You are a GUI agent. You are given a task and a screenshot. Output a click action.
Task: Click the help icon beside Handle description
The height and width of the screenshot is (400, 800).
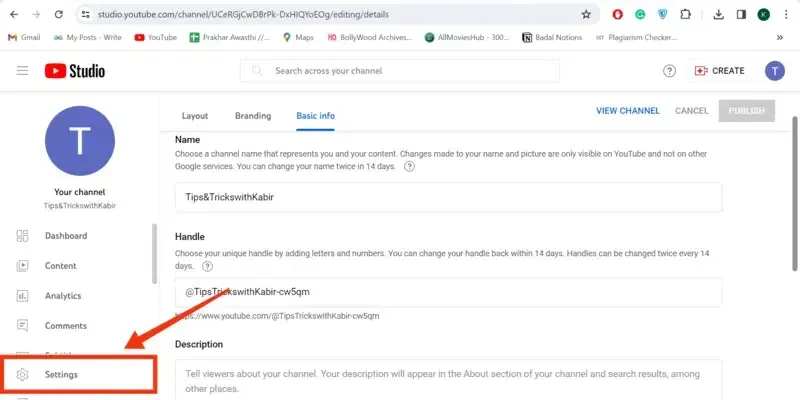pyautogui.click(x=207, y=266)
